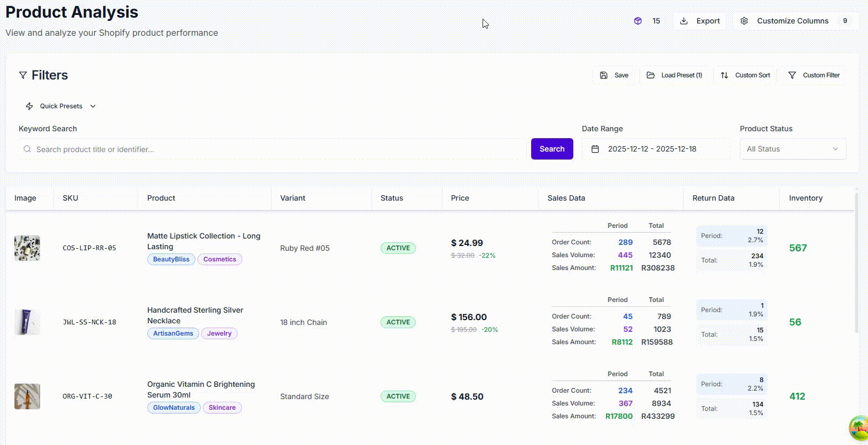This screenshot has height=445, width=868.
Task: Click the BeautyBliss tag
Action: 171,259
